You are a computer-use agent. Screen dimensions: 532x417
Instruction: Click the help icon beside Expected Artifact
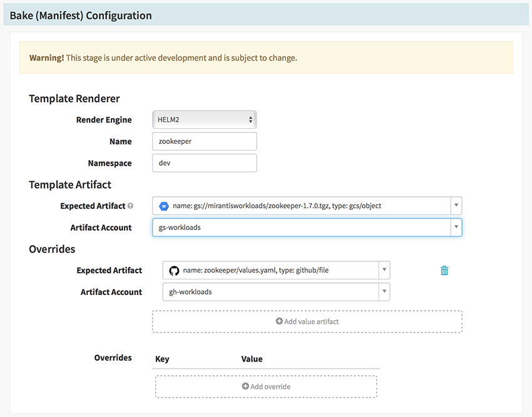tap(130, 206)
